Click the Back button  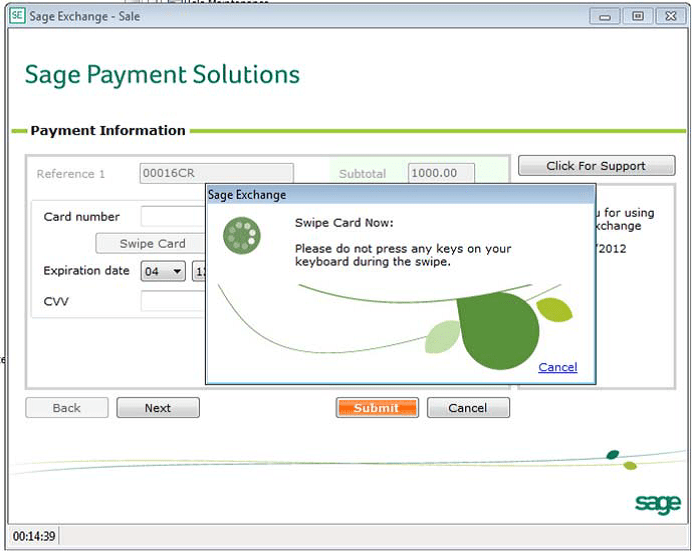pyautogui.click(x=67, y=408)
